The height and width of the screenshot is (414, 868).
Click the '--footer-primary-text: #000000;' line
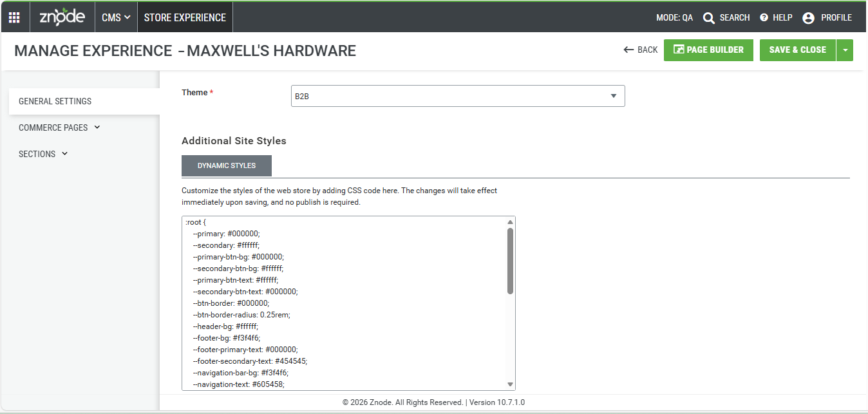(245, 350)
